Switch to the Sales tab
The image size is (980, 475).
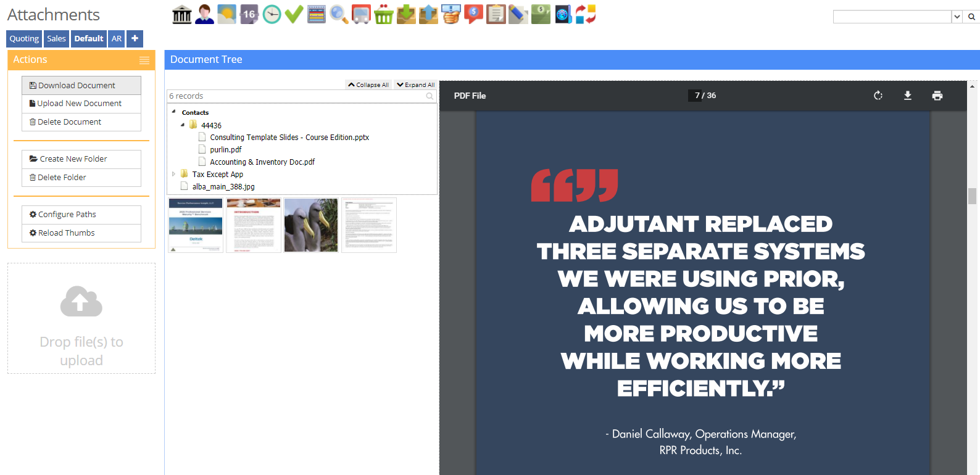click(56, 38)
